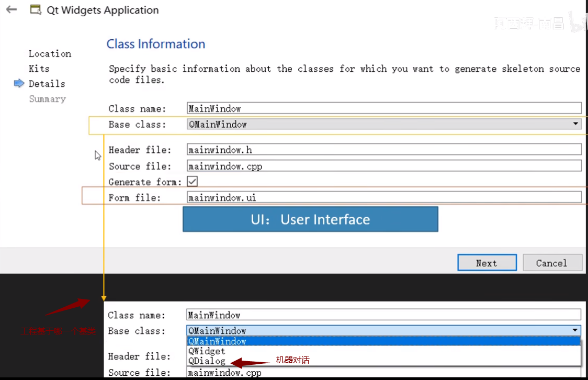Expand the lower Base class combo arrow
Viewport: 588px width, 380px height.
click(x=575, y=331)
